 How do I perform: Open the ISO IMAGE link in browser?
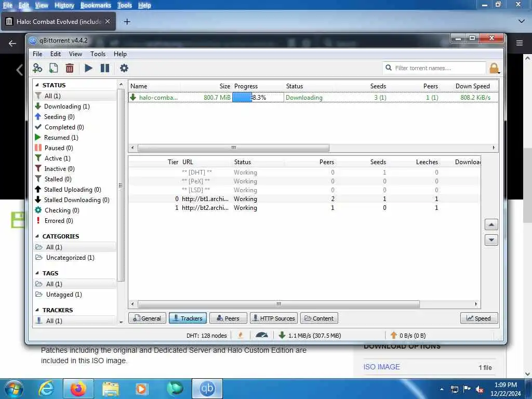click(381, 367)
